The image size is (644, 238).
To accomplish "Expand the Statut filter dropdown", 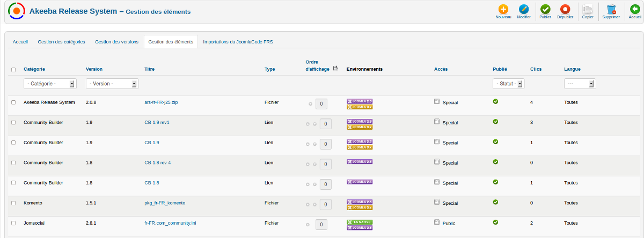I will pyautogui.click(x=508, y=84).
